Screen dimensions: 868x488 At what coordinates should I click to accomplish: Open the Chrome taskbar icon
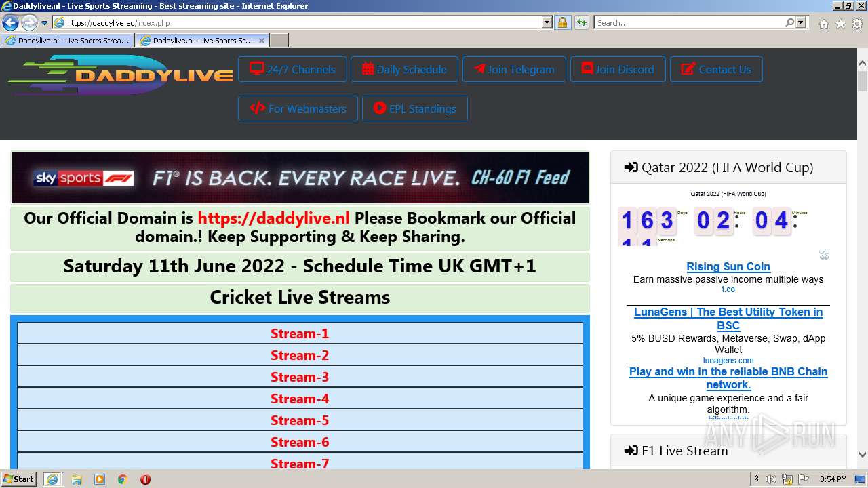122,479
